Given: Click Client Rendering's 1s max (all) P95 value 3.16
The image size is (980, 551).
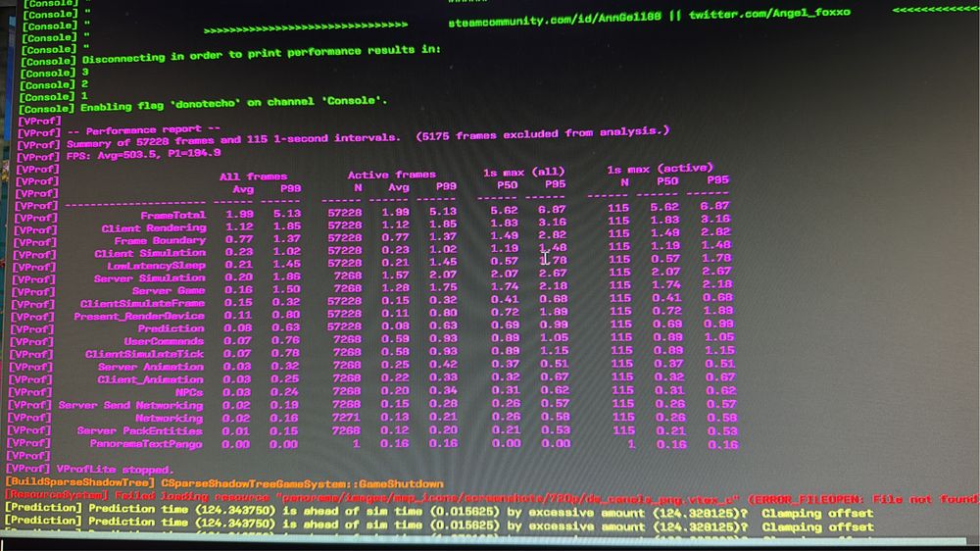Looking at the screenshot, I should [x=552, y=222].
